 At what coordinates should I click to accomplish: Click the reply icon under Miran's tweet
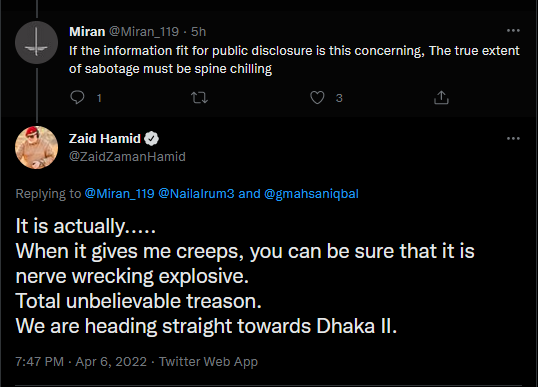(x=77, y=97)
